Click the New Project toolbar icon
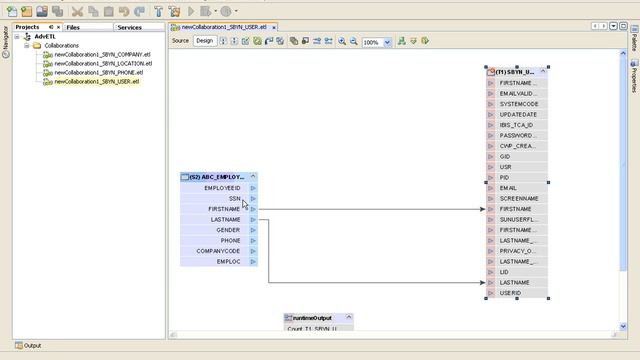The height and width of the screenshot is (360, 640). tap(27, 11)
